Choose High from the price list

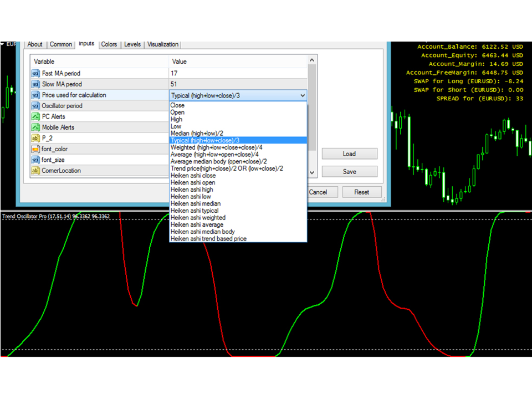point(238,120)
